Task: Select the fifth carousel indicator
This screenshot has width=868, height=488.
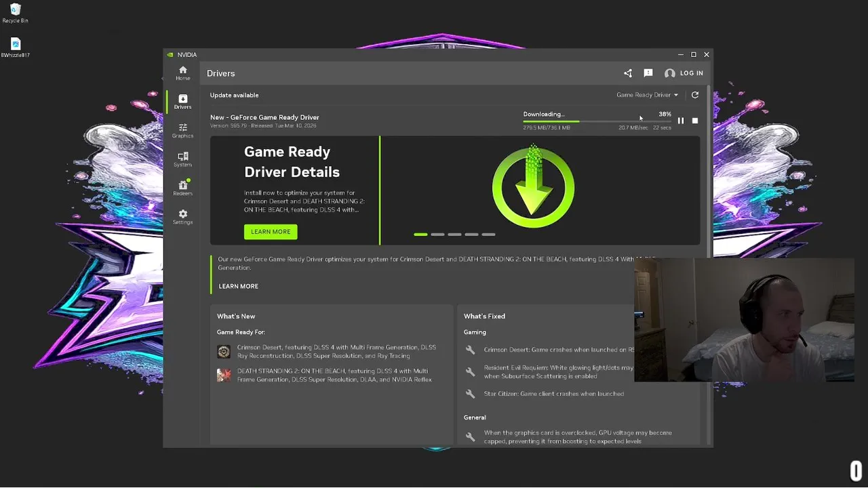Action: coord(488,235)
